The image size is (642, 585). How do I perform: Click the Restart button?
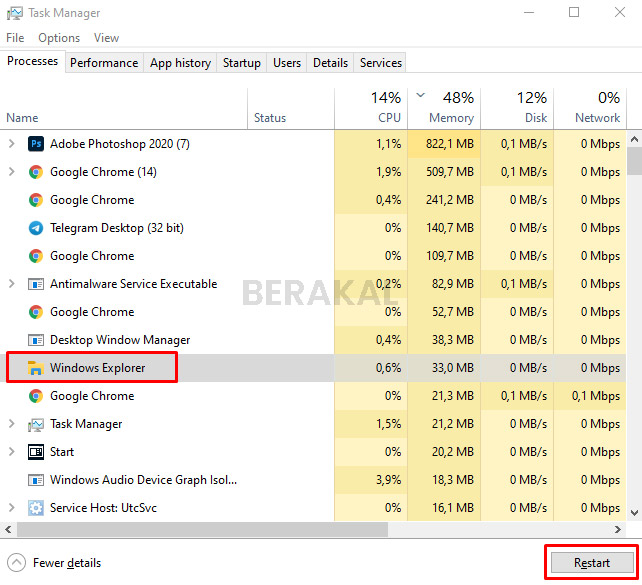592,563
